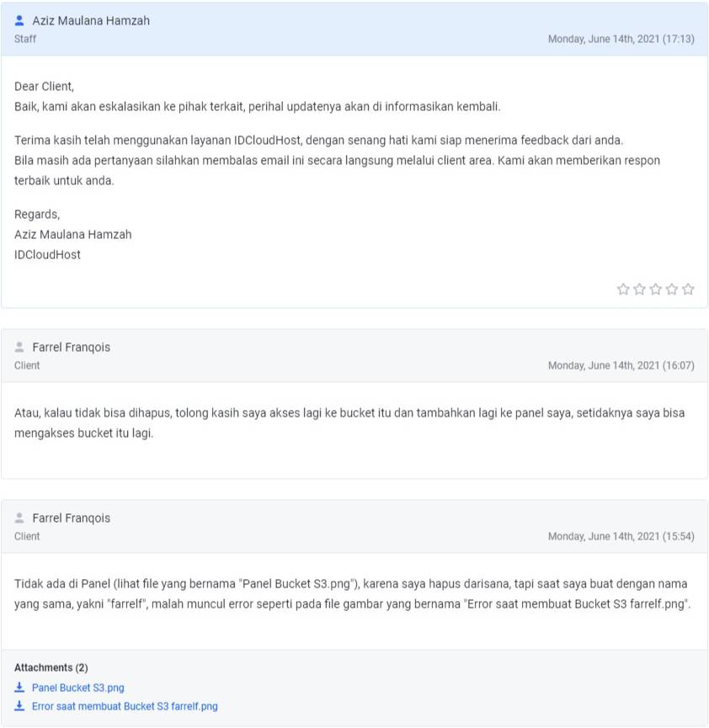Open the Panel Bucket S3.png attachment
Screen dimensions: 709x728
point(78,688)
